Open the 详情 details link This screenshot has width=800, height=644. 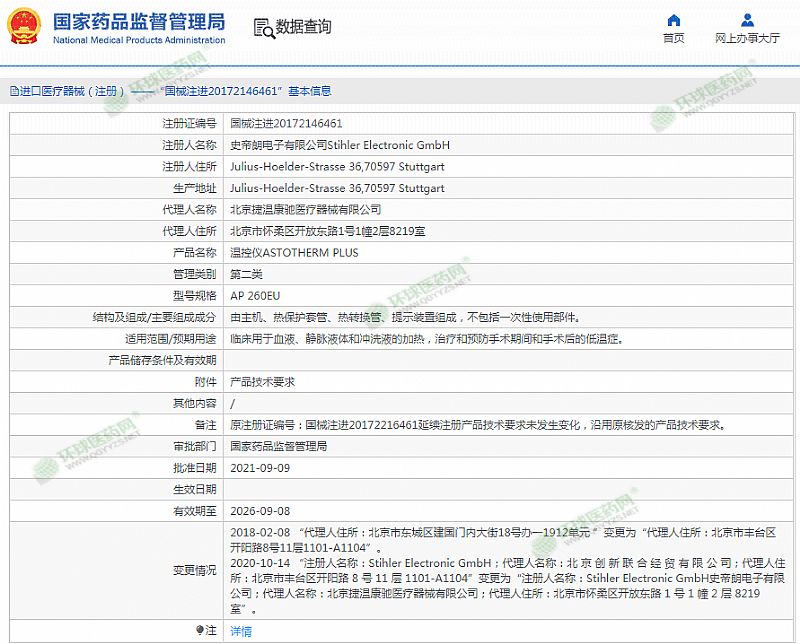click(241, 631)
